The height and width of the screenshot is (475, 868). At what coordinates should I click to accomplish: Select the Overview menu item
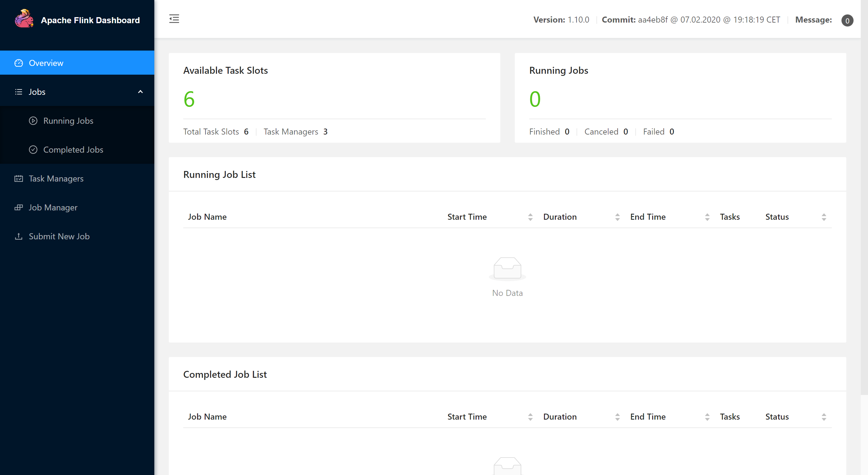click(x=46, y=63)
